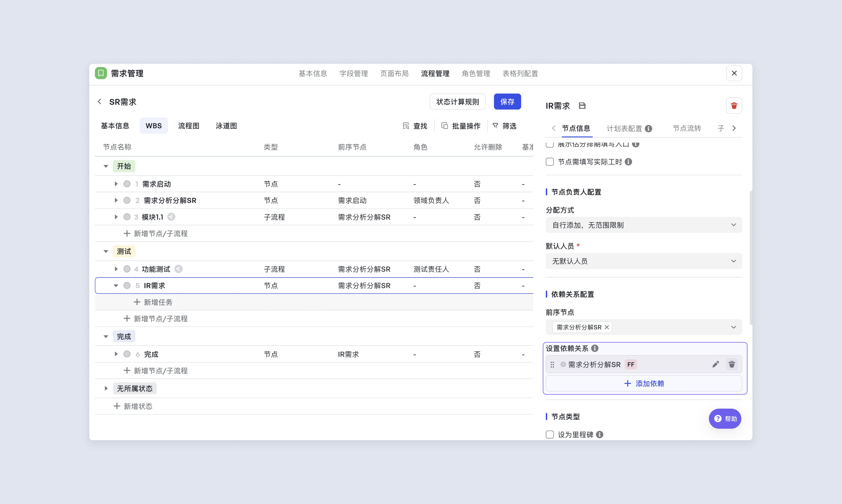Click the status circle of 需求启动 row
This screenshot has width=842, height=504.
(x=127, y=184)
